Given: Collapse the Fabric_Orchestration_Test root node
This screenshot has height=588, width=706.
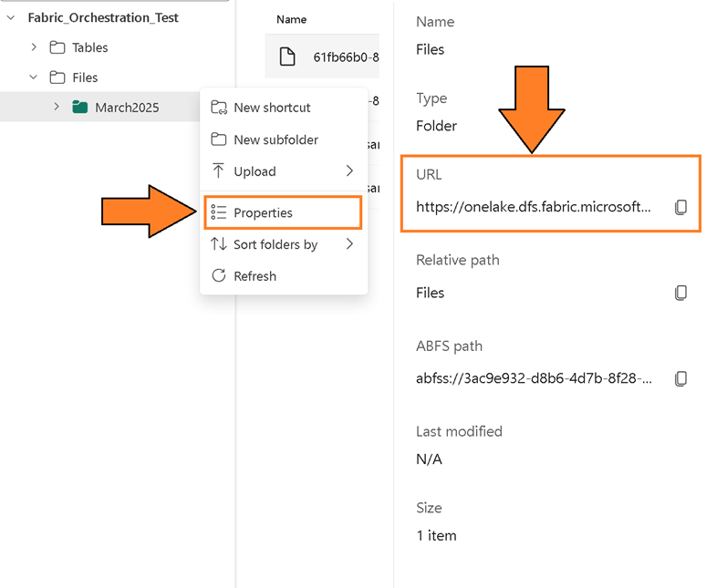Looking at the screenshot, I should (x=11, y=17).
